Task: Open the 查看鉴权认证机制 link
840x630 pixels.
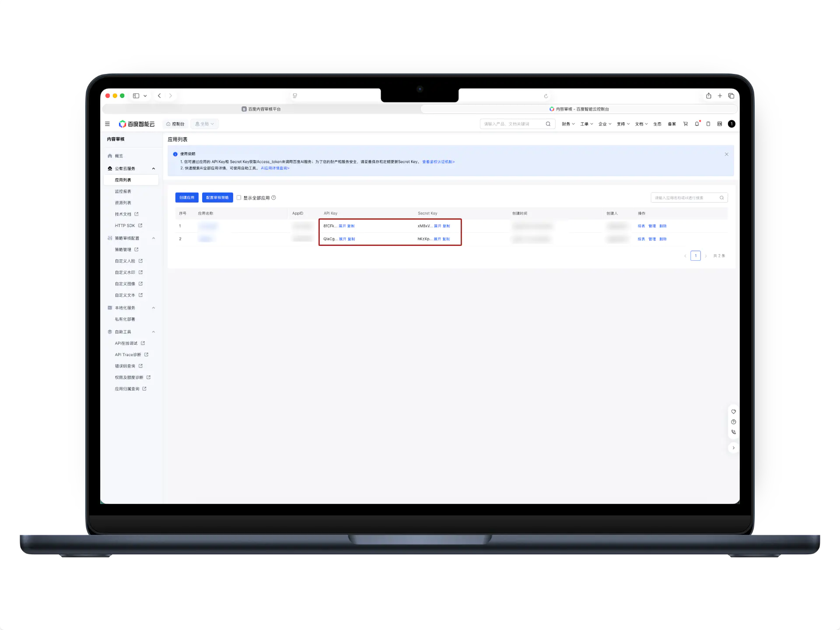Action: [438, 162]
